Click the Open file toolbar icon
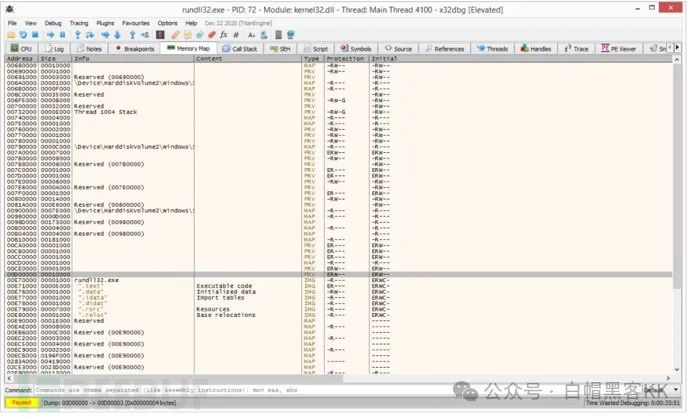Image resolution: width=690 pixels, height=419 pixels. pyautogui.click(x=11, y=35)
